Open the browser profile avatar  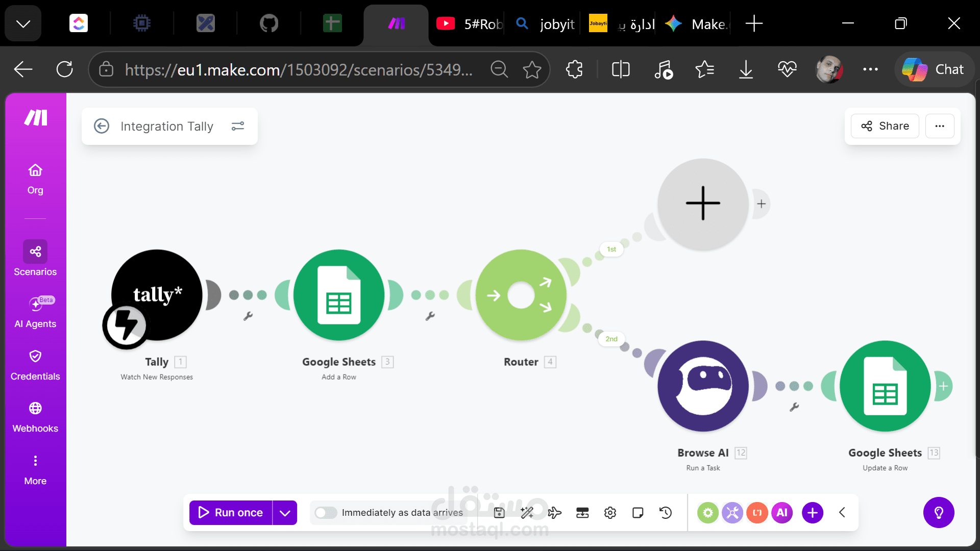click(x=829, y=69)
